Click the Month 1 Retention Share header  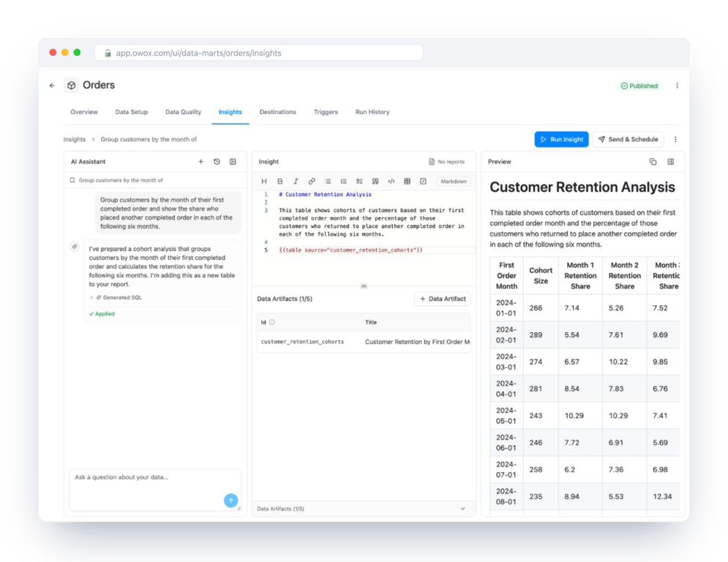(580, 275)
